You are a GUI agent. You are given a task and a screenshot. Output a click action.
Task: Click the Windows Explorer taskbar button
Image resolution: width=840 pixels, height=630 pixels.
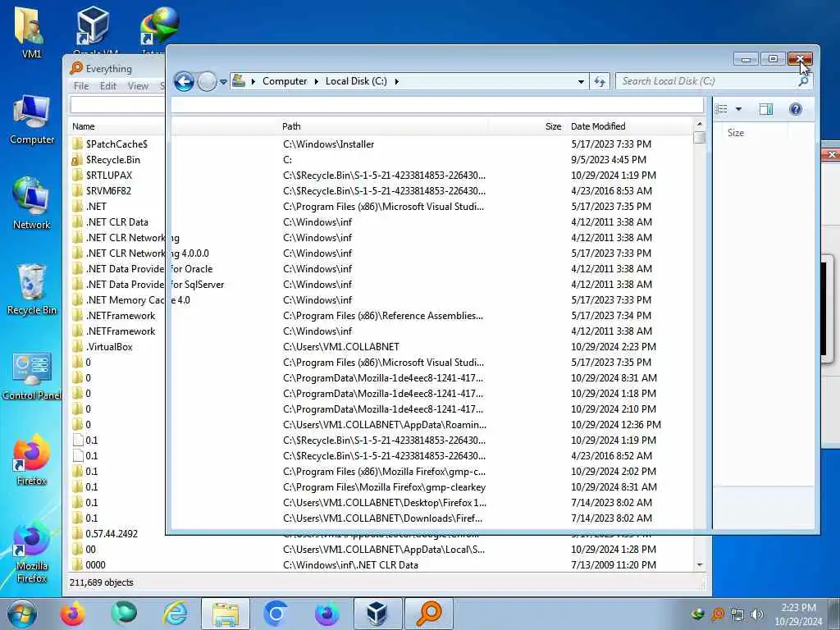tap(226, 614)
